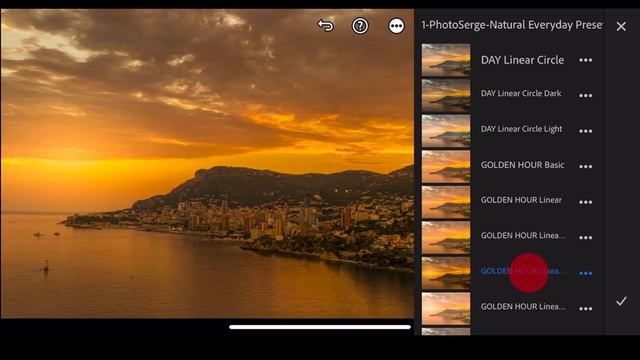Select the GOLDEN HOUR Basic thumbnail

(446, 167)
